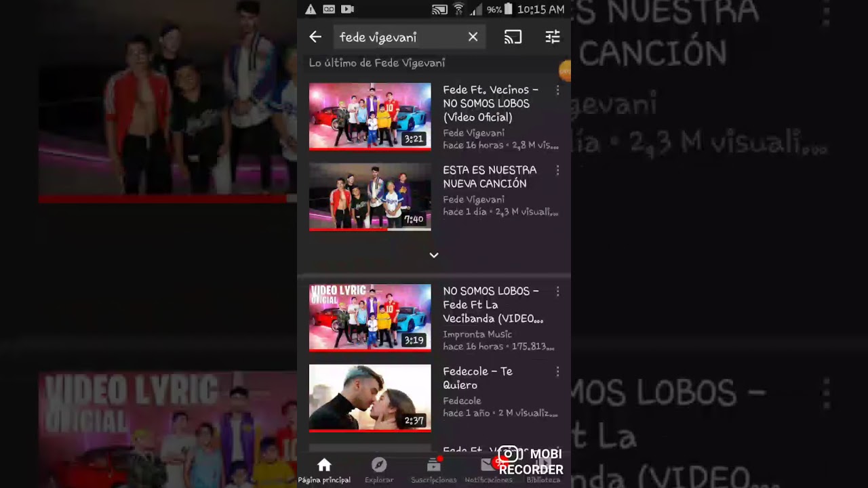The width and height of the screenshot is (868, 488).
Task: Play the 3:19 'VIDEO LYRIC OFICIAL' thumbnail
Action: 370,317
